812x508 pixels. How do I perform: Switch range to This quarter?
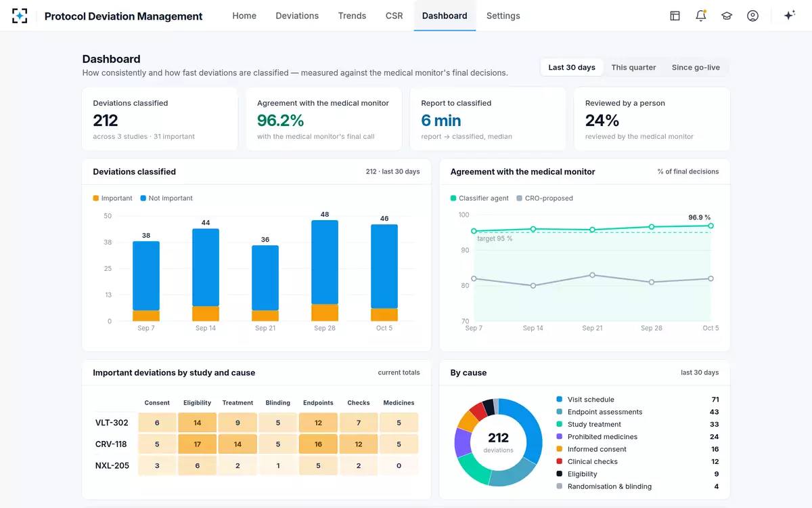click(x=633, y=67)
